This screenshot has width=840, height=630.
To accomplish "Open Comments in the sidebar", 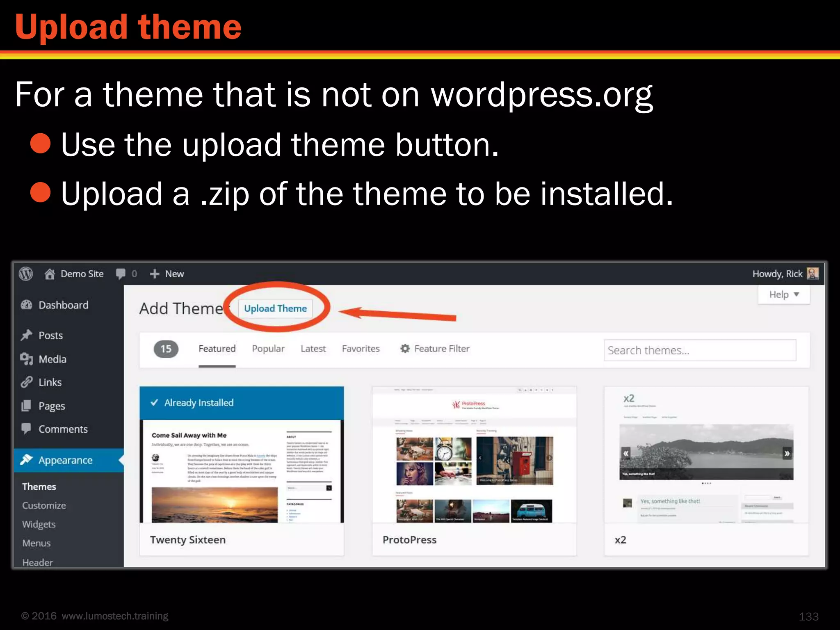I will (63, 429).
